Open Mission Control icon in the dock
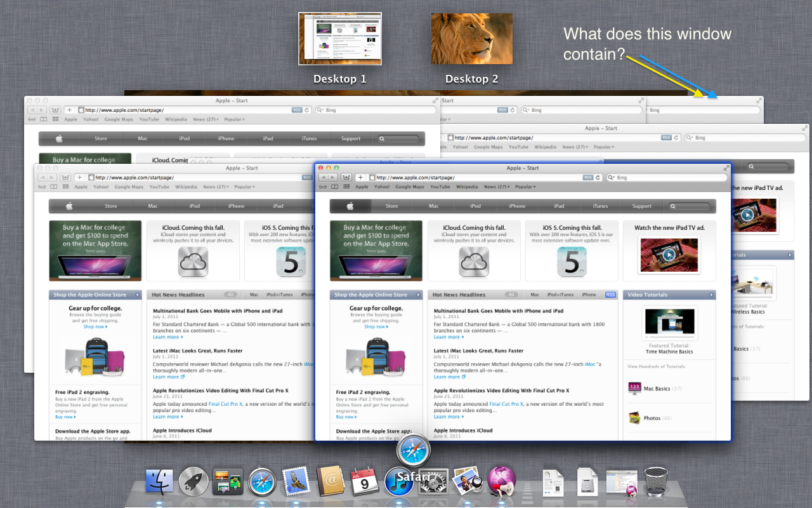812x508 pixels. (227, 481)
